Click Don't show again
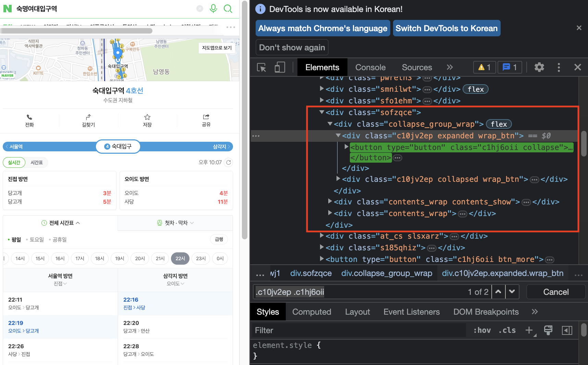Screen dimensions: 588x365 click(292, 47)
